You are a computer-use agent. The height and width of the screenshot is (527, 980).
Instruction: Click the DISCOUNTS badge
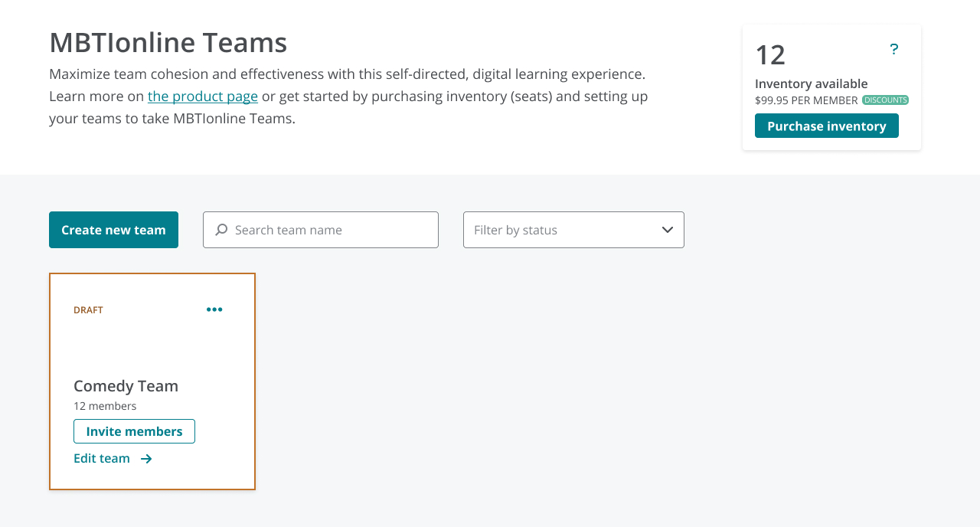pos(885,100)
